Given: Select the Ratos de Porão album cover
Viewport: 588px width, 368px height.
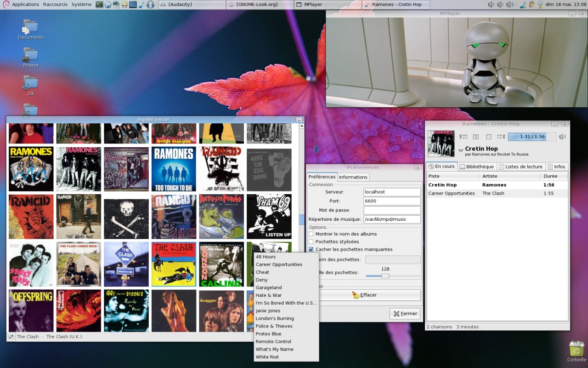Looking at the screenshot, I should pos(221,216).
